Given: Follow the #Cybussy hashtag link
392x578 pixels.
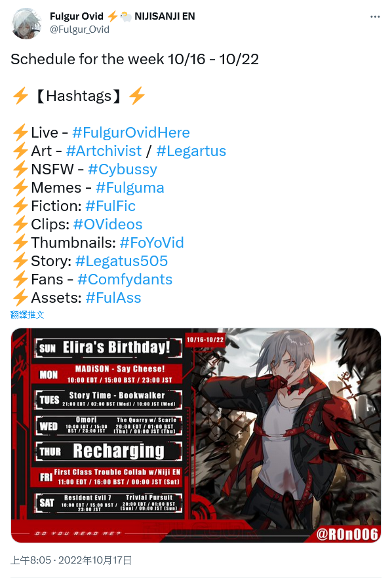Looking at the screenshot, I should [x=123, y=170].
